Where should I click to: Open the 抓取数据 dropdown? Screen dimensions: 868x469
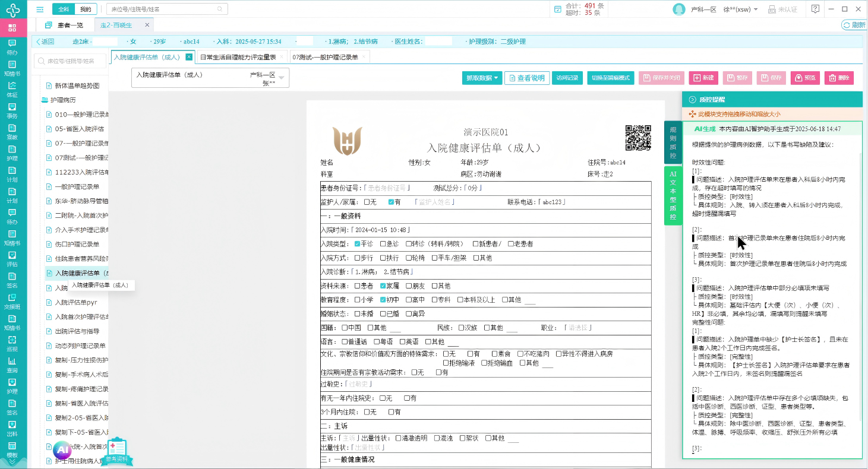pos(482,78)
